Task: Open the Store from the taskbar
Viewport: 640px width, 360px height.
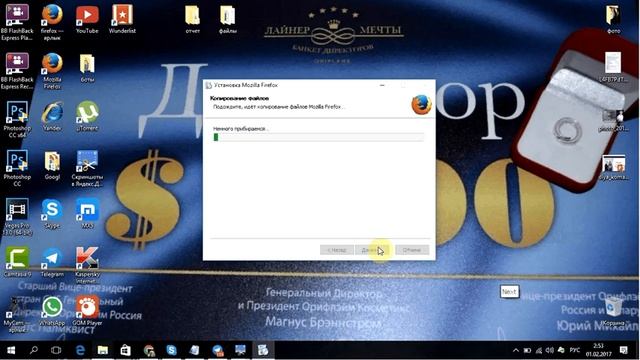Action: coord(125,350)
